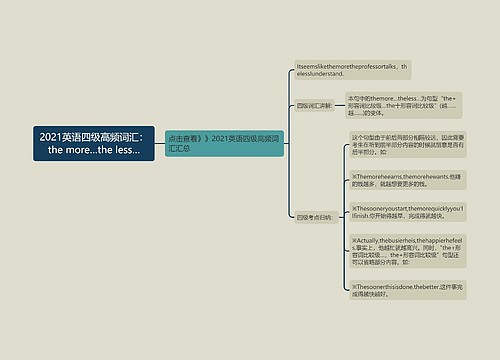Viewport: 500px width, 360px height.
Task: Select the example 'Themoreheearns,themorehewants' node
Action: coord(408,180)
